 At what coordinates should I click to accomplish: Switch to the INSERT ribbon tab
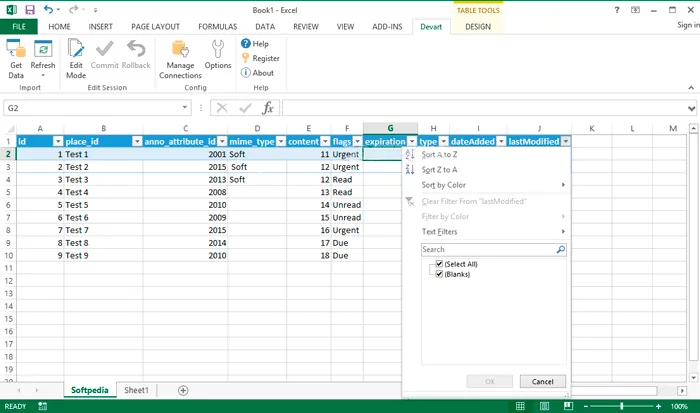[x=100, y=27]
